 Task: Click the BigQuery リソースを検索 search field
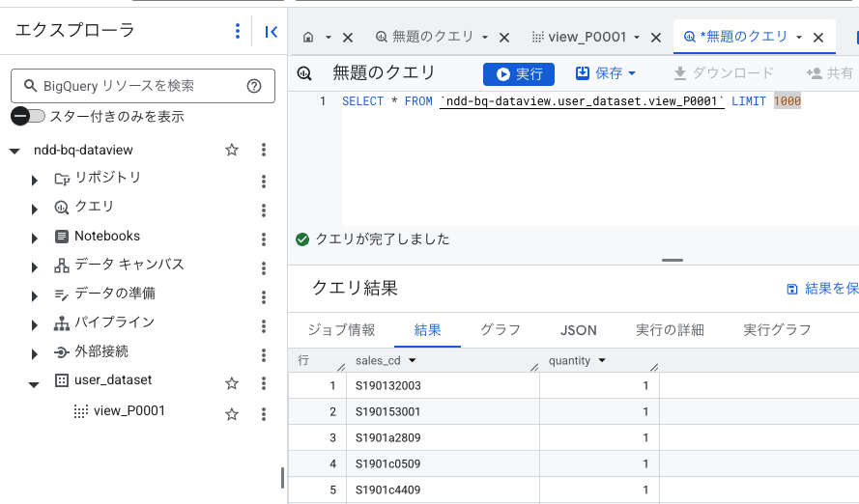point(143,86)
